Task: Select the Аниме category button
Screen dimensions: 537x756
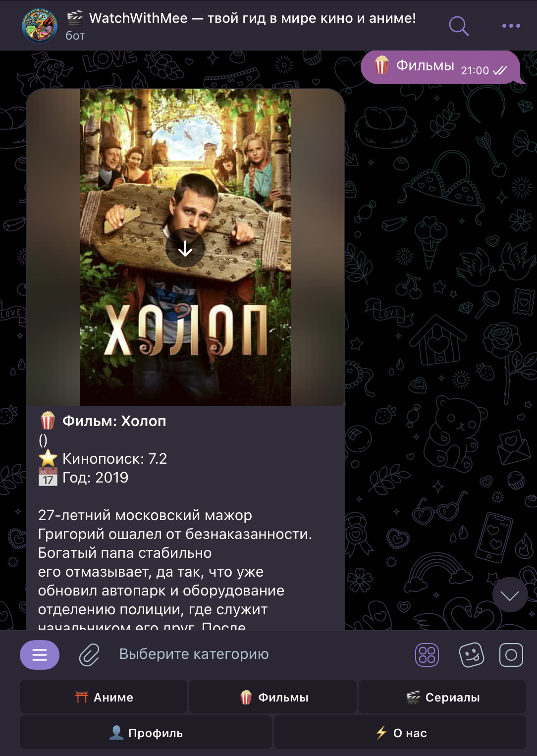Action: [104, 697]
